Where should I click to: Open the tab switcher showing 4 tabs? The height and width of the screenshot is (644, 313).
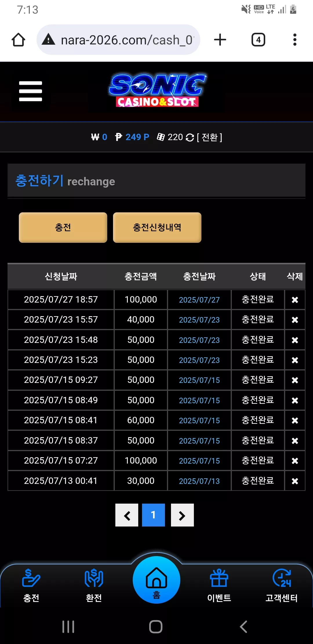pos(258,40)
